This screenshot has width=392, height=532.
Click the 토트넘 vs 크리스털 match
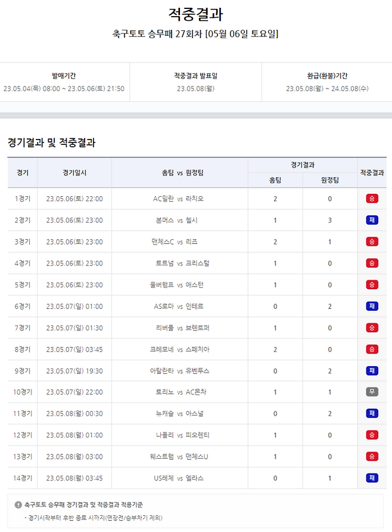[x=182, y=263]
